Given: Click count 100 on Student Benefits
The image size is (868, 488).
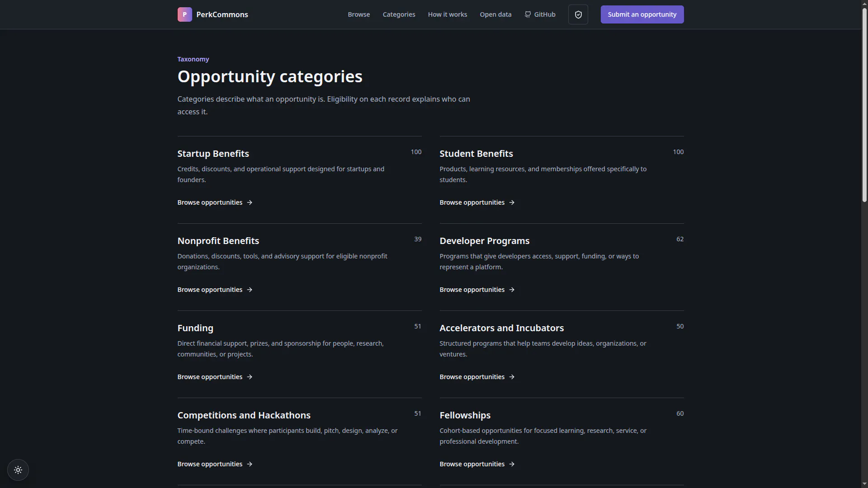Looking at the screenshot, I should click(x=678, y=152).
